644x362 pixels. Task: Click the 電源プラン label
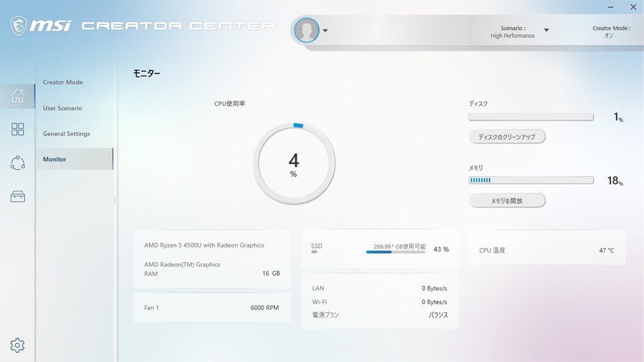point(325,315)
